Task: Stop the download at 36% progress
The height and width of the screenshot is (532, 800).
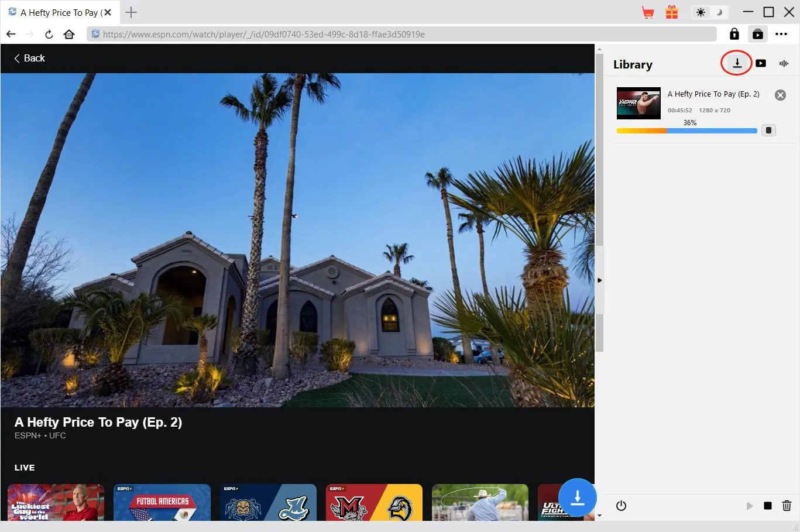Action: [769, 131]
